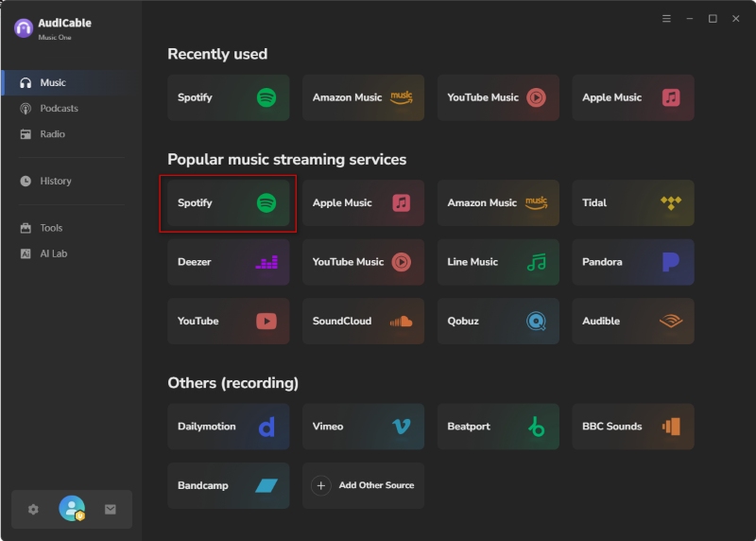The width and height of the screenshot is (756, 541).
Task: Click the AI Lab icon
Action: [26, 253]
